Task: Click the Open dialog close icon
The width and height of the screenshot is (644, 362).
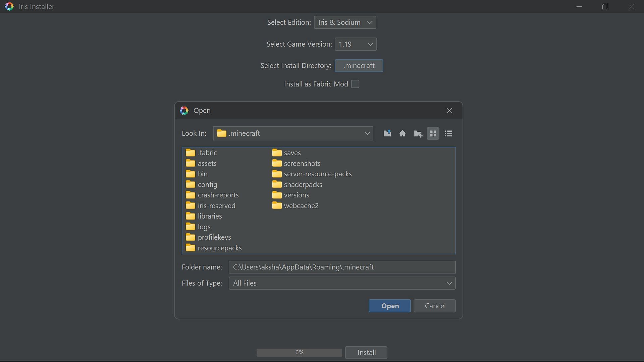Action: point(449,111)
